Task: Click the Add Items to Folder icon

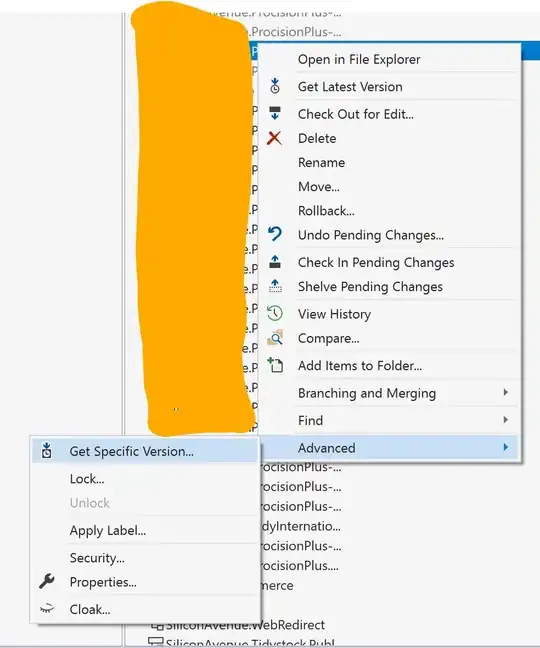Action: tap(275, 365)
